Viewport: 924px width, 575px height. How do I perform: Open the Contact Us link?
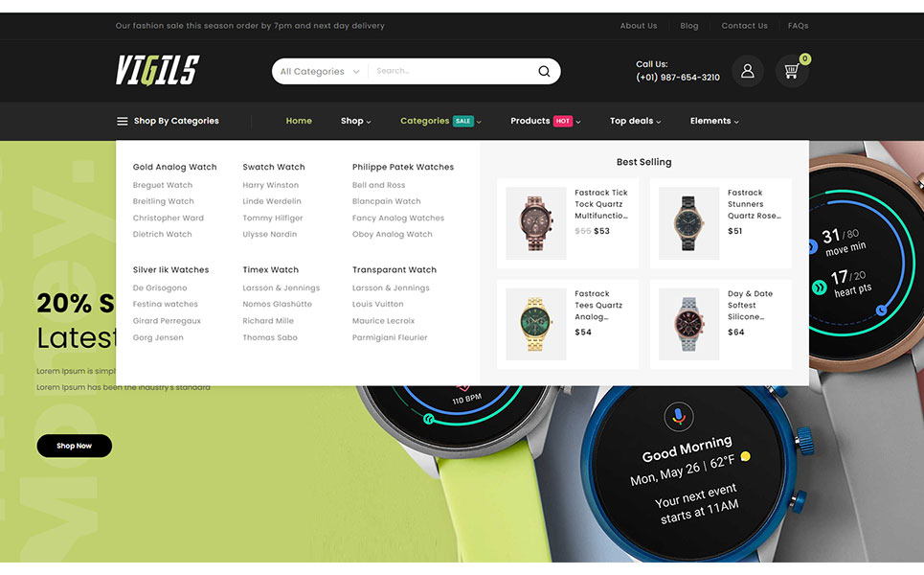click(x=744, y=26)
